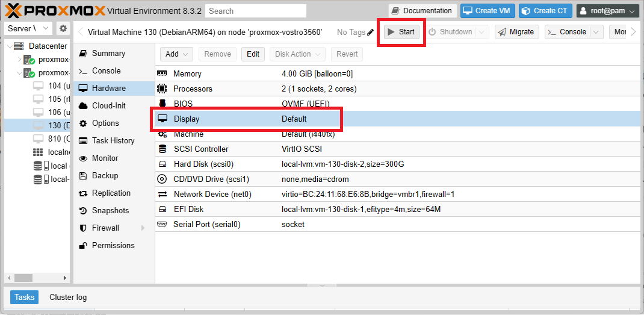Open the Summary tab
Image resolution: width=644 pixels, height=315 pixels.
114,53
